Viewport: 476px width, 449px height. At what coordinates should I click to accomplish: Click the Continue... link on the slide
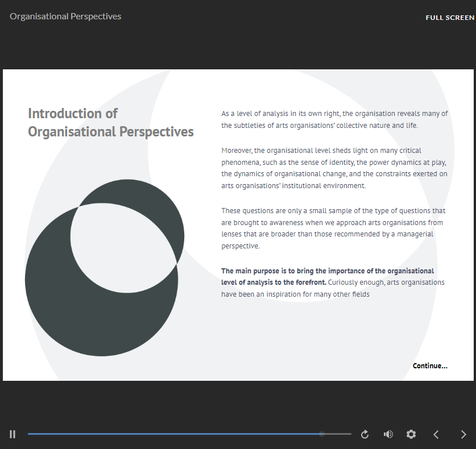point(430,365)
